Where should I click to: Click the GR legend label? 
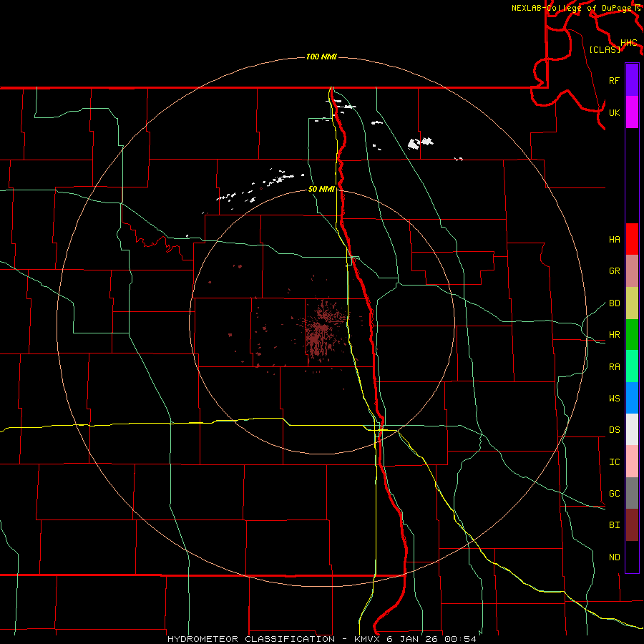tap(614, 271)
